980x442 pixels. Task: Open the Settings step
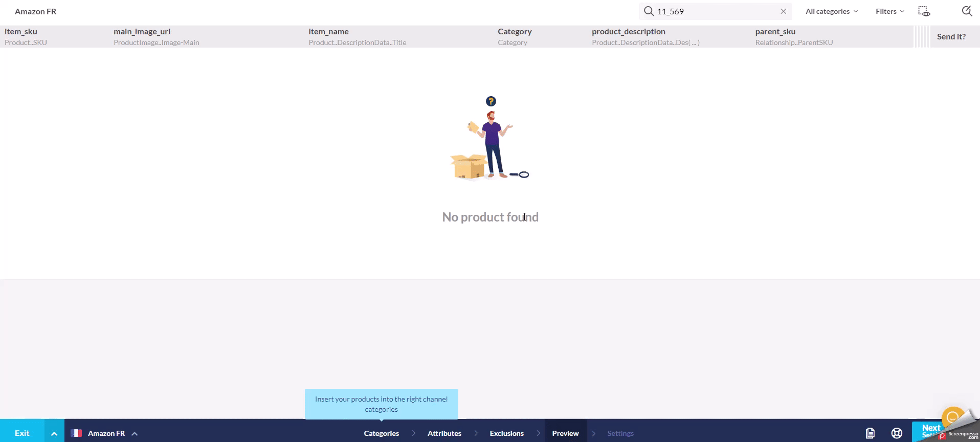coord(620,433)
